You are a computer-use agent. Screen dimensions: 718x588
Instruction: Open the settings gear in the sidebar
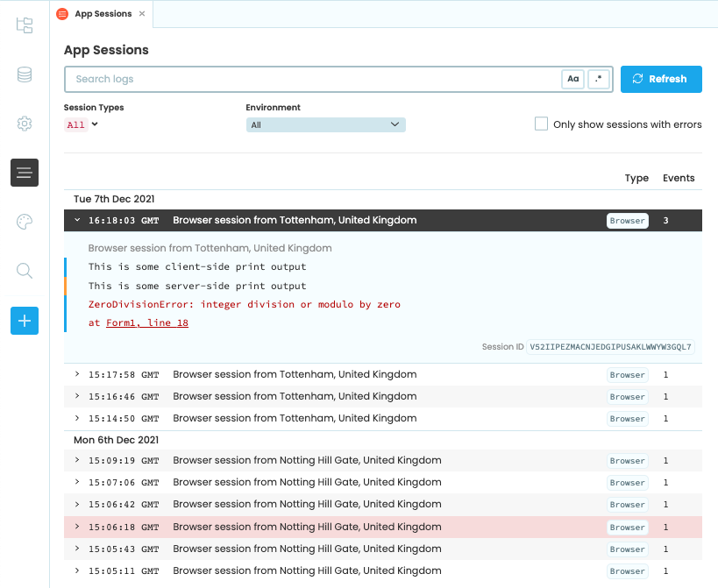24,124
